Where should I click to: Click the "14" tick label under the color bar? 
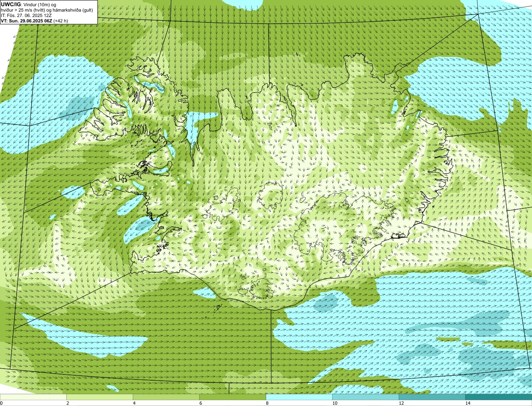tap(468, 403)
